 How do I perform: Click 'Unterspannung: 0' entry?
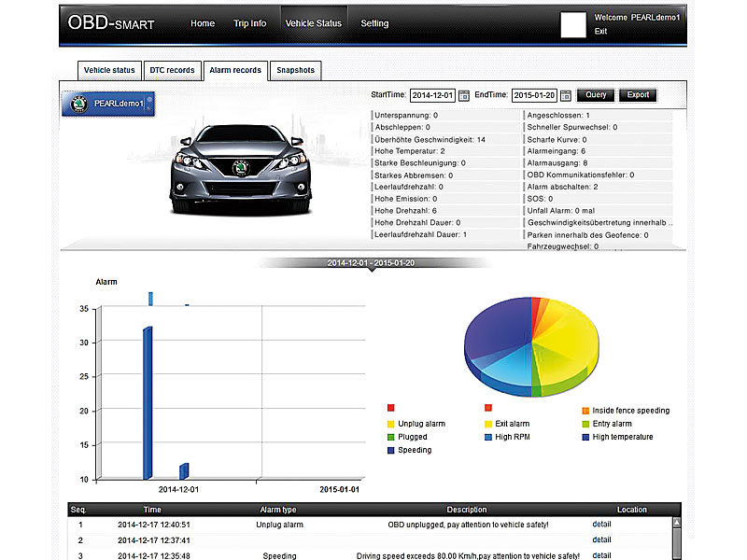point(406,115)
